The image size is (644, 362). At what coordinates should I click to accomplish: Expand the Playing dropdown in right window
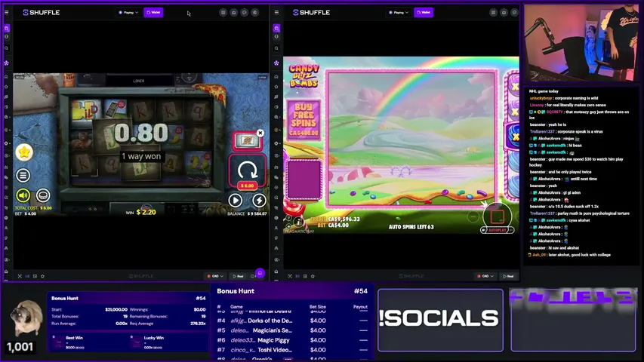[399, 12]
